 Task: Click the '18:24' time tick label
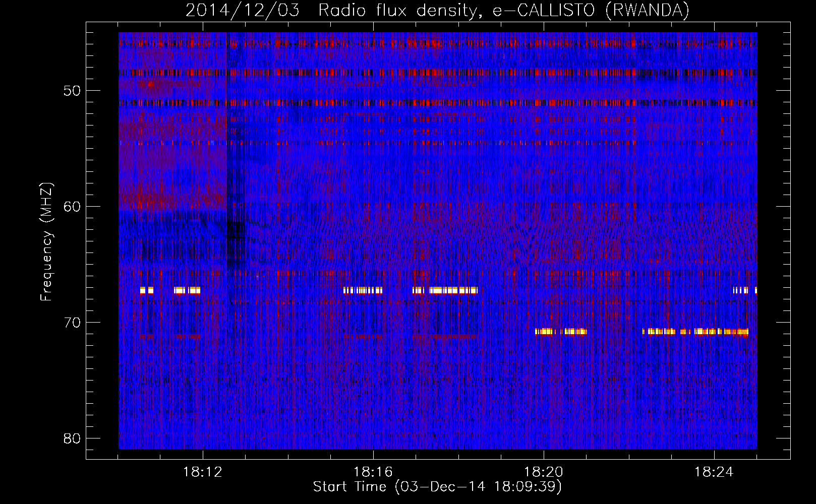pos(714,472)
